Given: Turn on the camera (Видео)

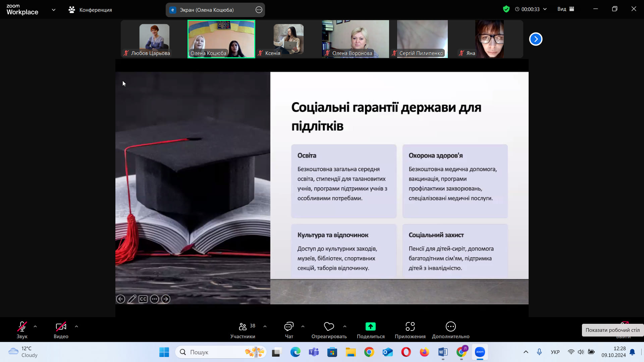Looking at the screenshot, I should click(x=61, y=330).
